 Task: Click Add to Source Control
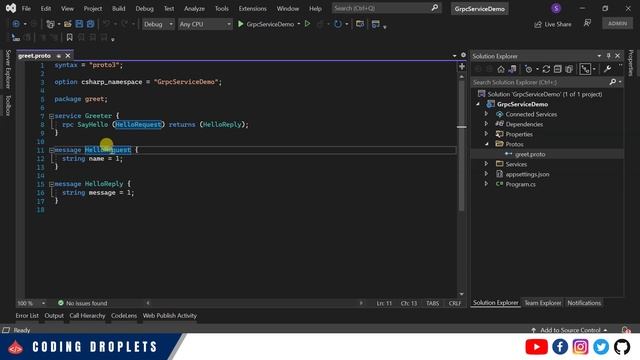[x=569, y=330]
